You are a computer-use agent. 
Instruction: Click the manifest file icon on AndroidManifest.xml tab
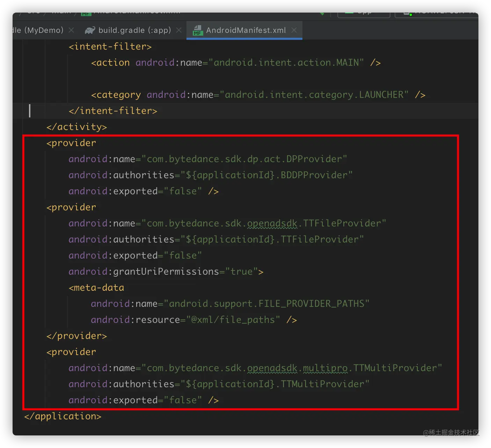pos(198,30)
